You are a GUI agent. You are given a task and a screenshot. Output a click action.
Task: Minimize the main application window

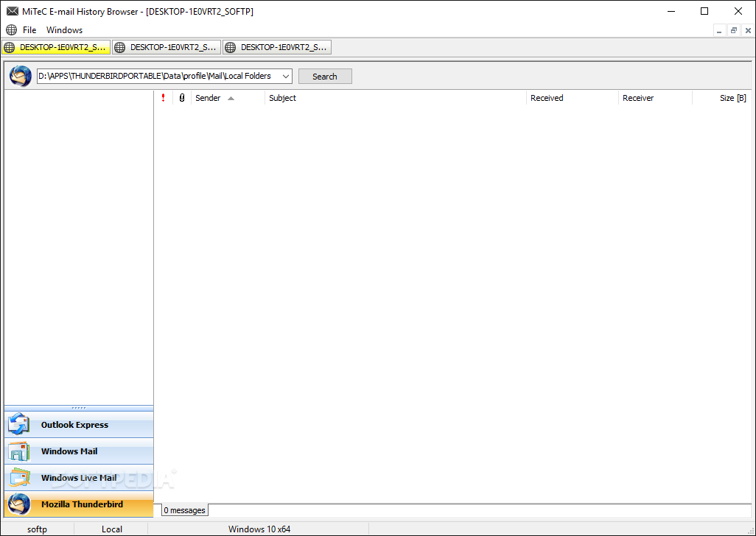[671, 11]
